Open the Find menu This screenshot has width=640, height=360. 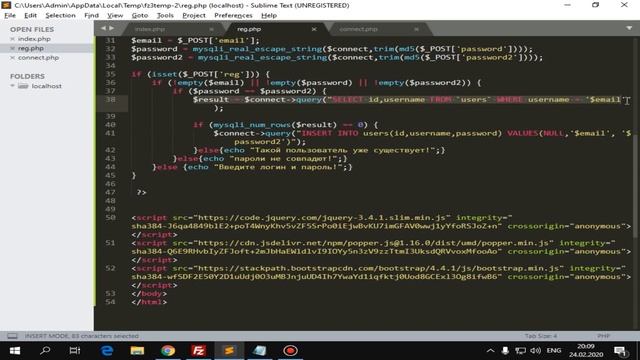[91, 16]
